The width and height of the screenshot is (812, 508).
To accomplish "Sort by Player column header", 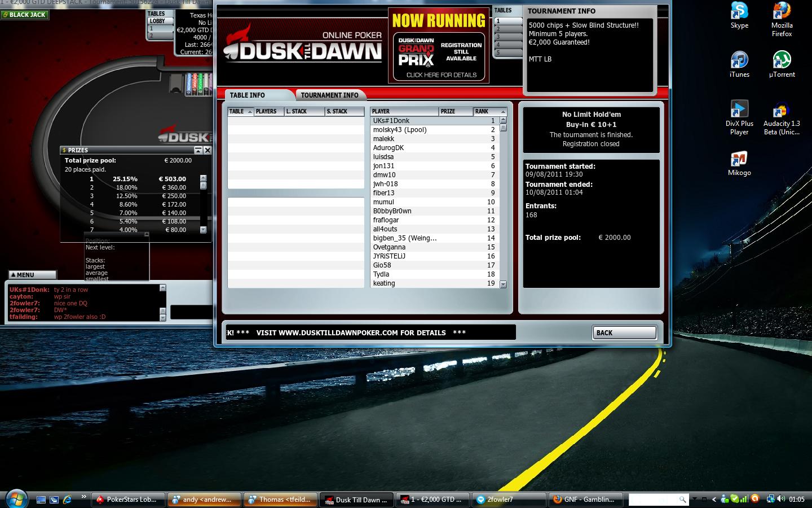I will coord(404,111).
